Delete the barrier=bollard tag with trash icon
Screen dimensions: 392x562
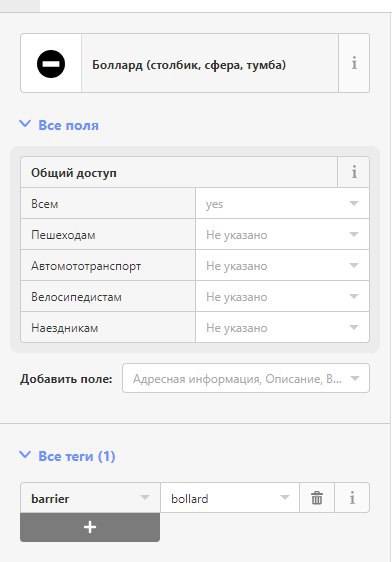pos(317,498)
